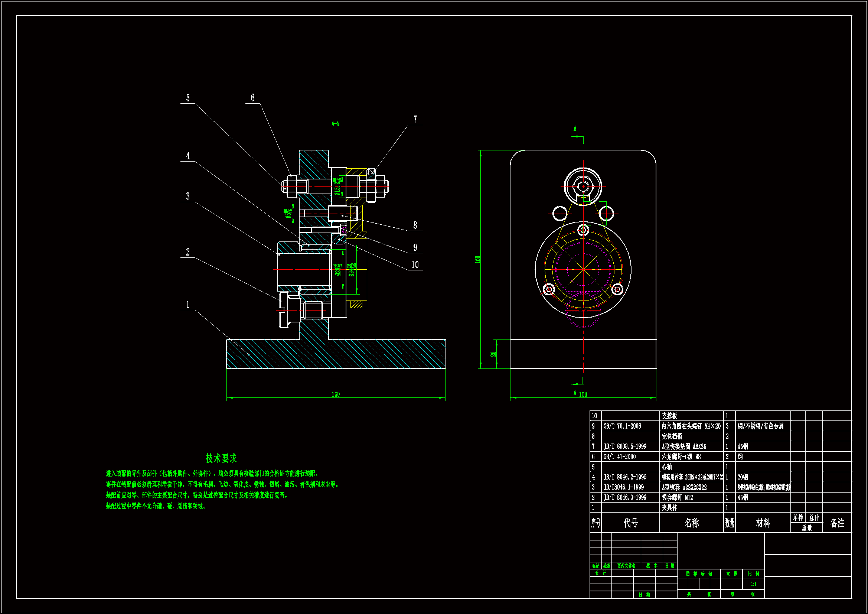The image size is (868, 614).
Task: Select the 支撑板 row in parts list
Action: click(x=669, y=416)
